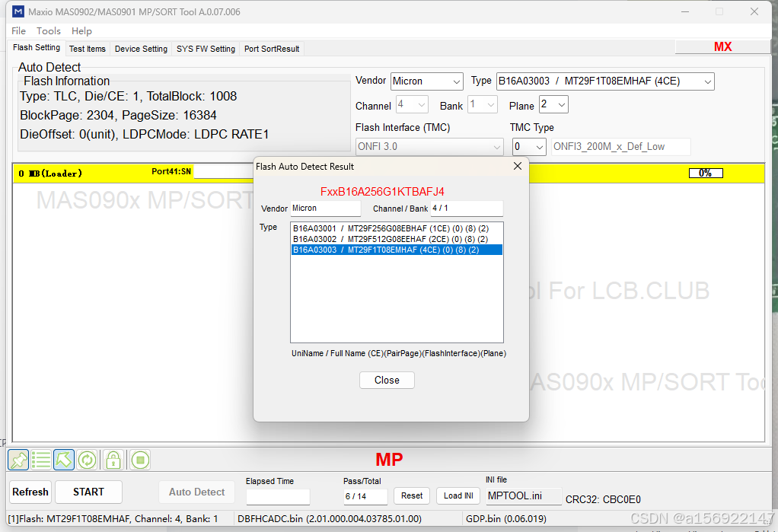Open the Bank dropdown

tap(483, 105)
